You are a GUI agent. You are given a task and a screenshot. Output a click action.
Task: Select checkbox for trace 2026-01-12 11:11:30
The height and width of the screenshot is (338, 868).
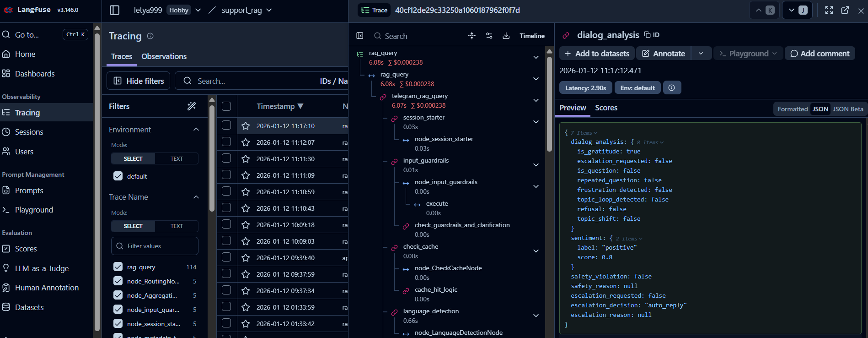tap(226, 158)
